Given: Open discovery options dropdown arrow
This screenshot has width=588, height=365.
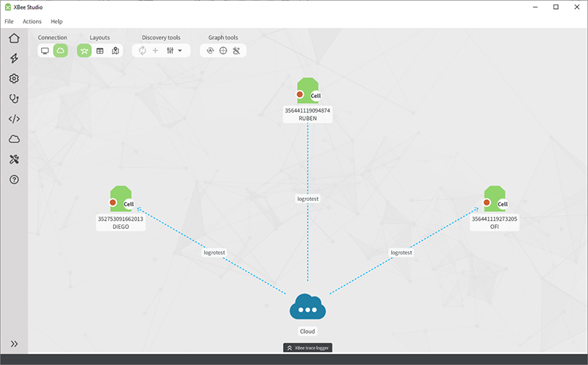Looking at the screenshot, I should 180,51.
